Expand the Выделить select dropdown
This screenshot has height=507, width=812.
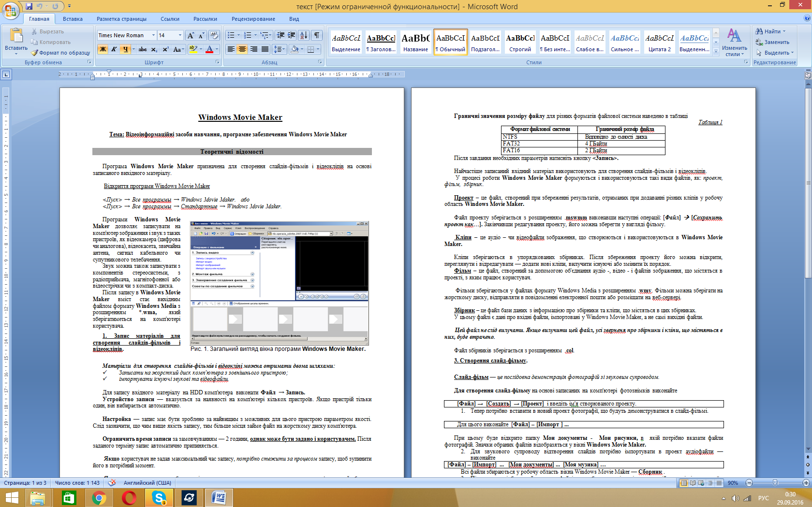[x=776, y=53]
